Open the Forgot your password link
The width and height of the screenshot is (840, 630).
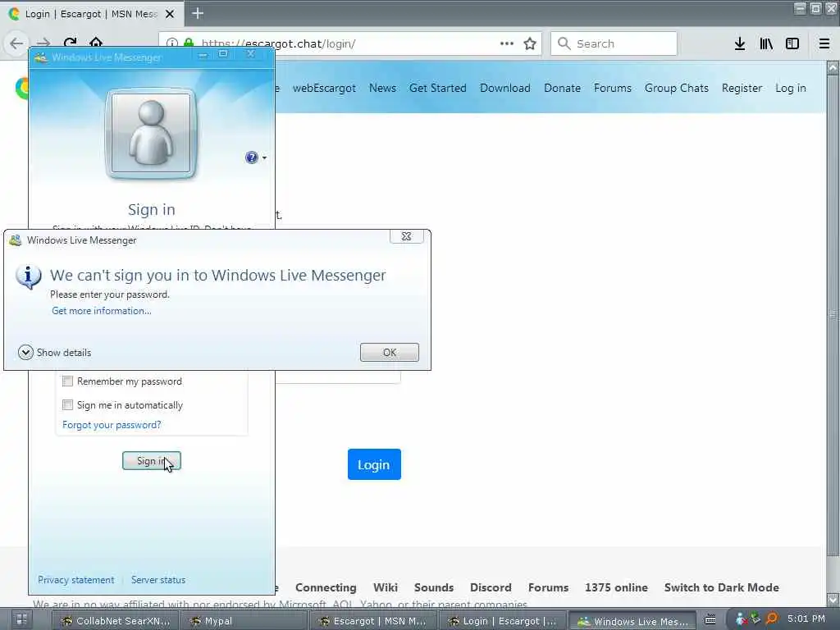tap(112, 425)
